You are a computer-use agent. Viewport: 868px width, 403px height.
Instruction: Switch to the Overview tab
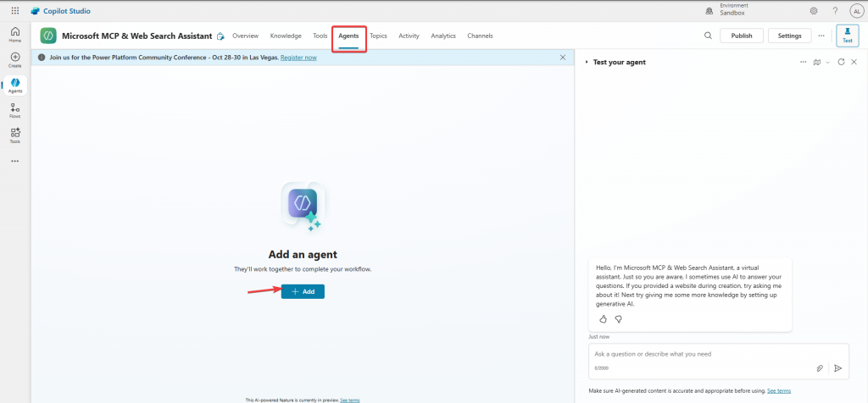pos(245,36)
